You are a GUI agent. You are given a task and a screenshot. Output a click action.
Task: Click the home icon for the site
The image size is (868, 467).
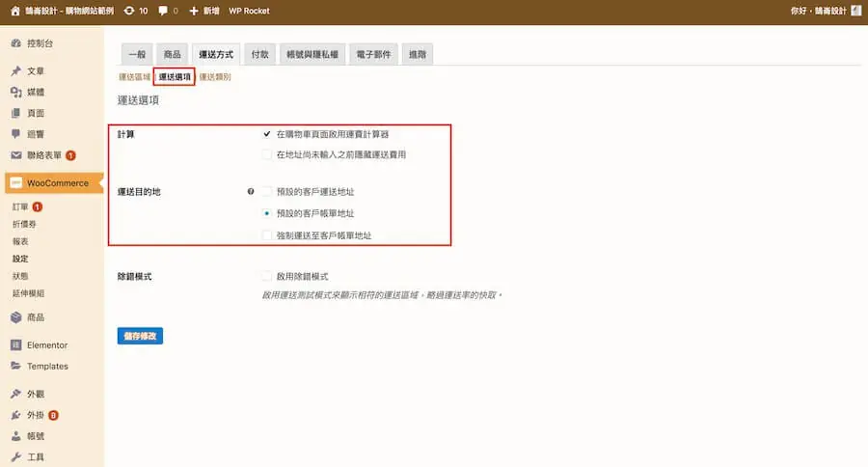[14, 11]
